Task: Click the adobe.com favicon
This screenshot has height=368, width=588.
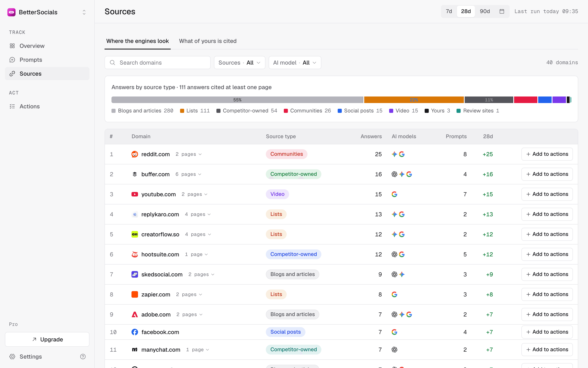Action: [x=135, y=314]
